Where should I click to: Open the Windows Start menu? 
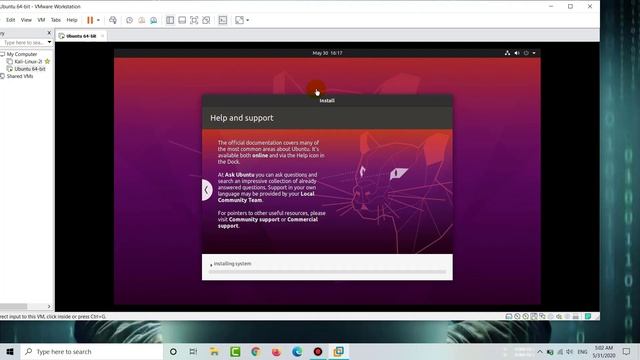pyautogui.click(x=10, y=351)
